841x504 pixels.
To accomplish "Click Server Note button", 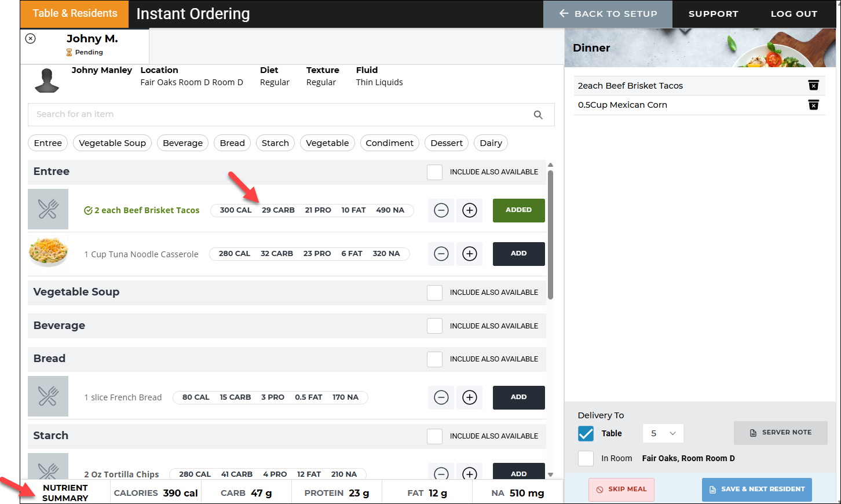I will (780, 433).
